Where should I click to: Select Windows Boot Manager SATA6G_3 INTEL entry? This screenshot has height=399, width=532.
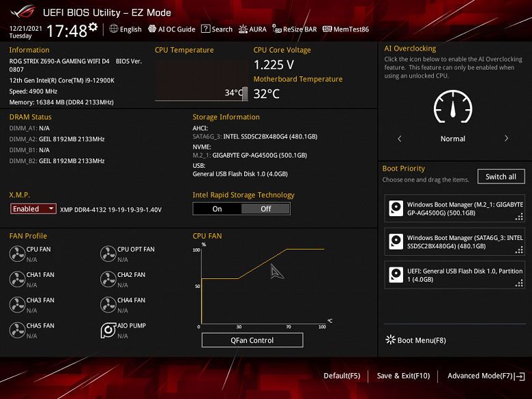point(454,242)
